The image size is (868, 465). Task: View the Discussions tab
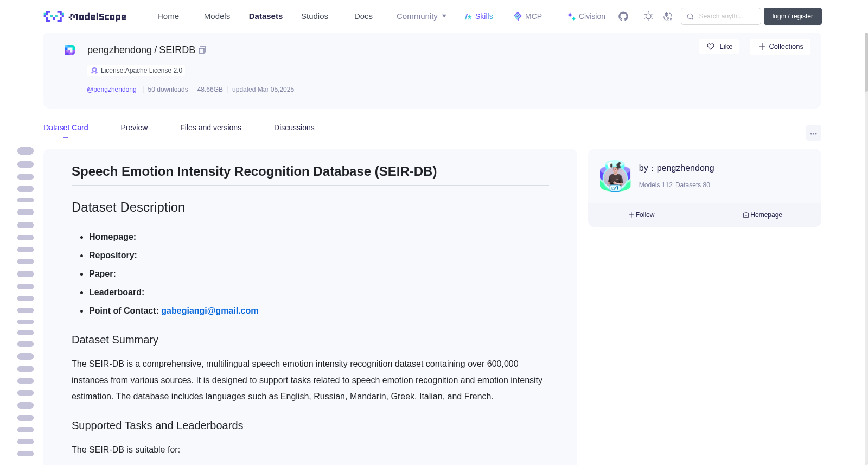tap(294, 128)
